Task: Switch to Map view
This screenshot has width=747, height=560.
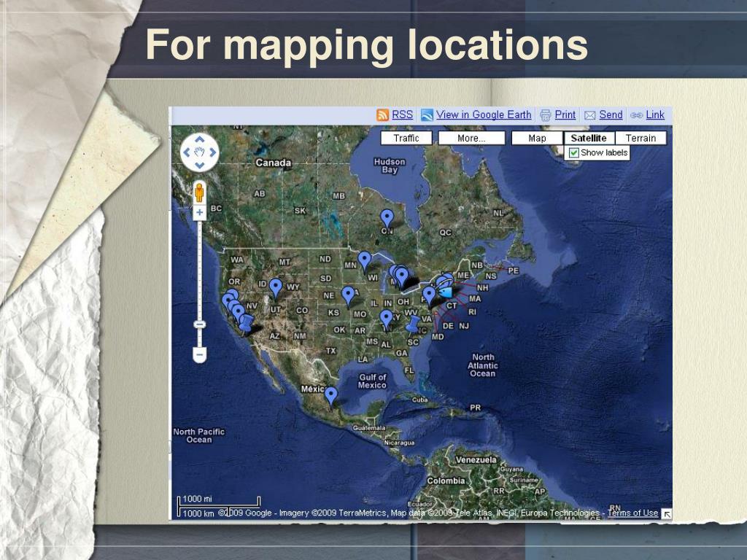Action: [x=537, y=138]
